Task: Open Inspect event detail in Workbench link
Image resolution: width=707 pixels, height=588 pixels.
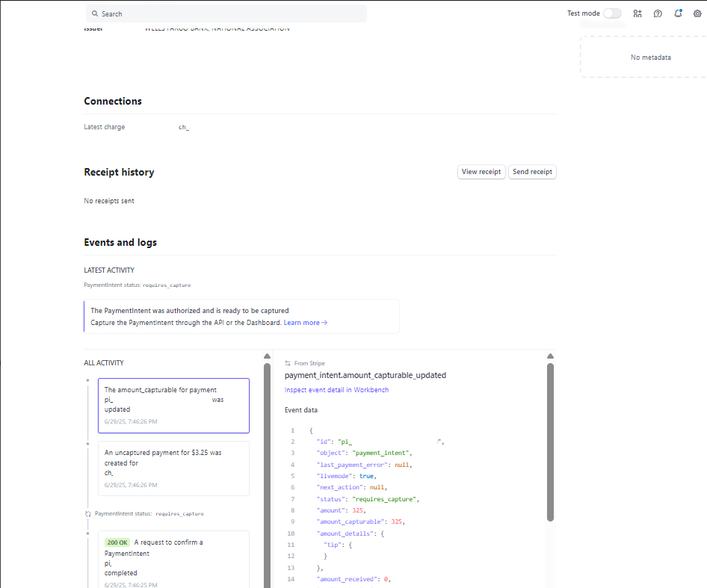Action: [x=336, y=390]
